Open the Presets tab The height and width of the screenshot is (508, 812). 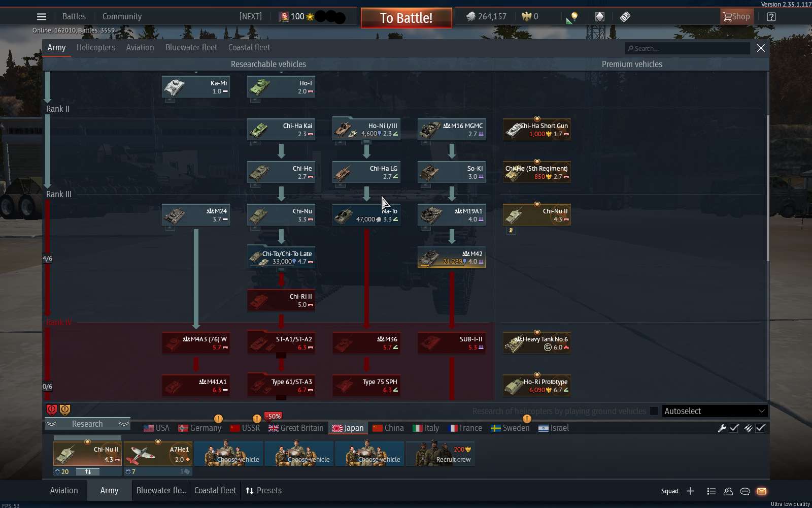[x=264, y=491]
